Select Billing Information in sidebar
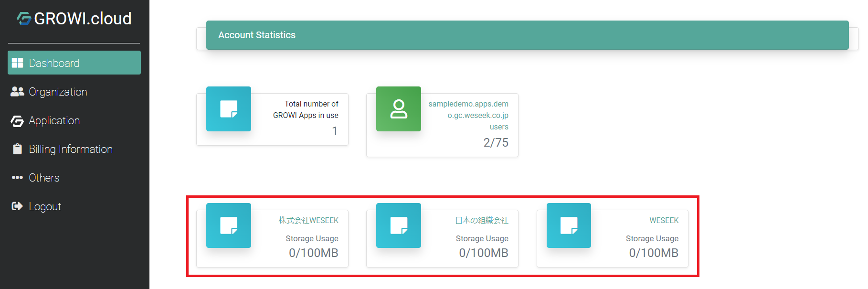This screenshot has width=868, height=289. (71, 149)
